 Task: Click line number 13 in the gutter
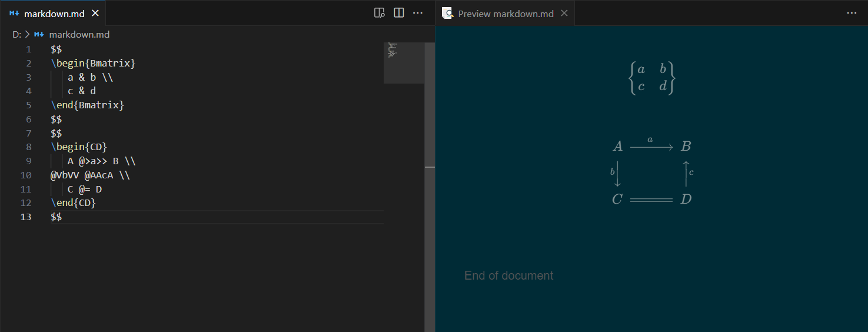[26, 217]
